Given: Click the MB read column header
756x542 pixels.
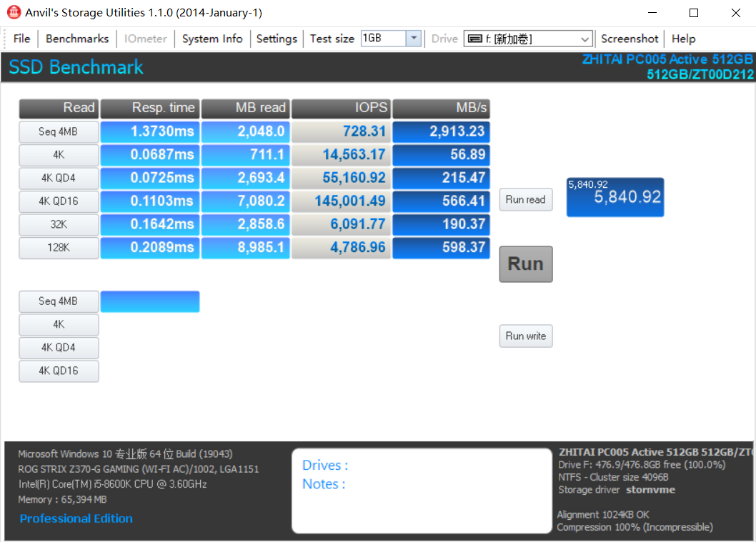Looking at the screenshot, I should (x=245, y=108).
